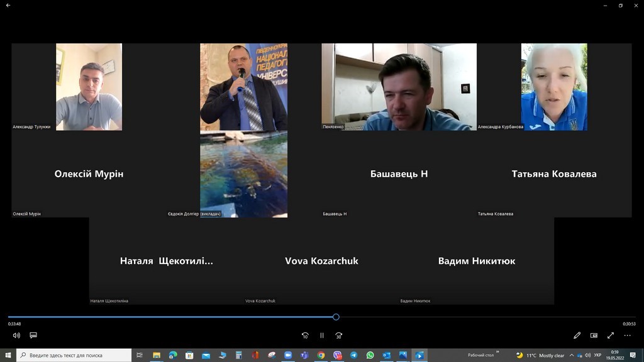Open Zoom from the taskbar

[x=288, y=355]
